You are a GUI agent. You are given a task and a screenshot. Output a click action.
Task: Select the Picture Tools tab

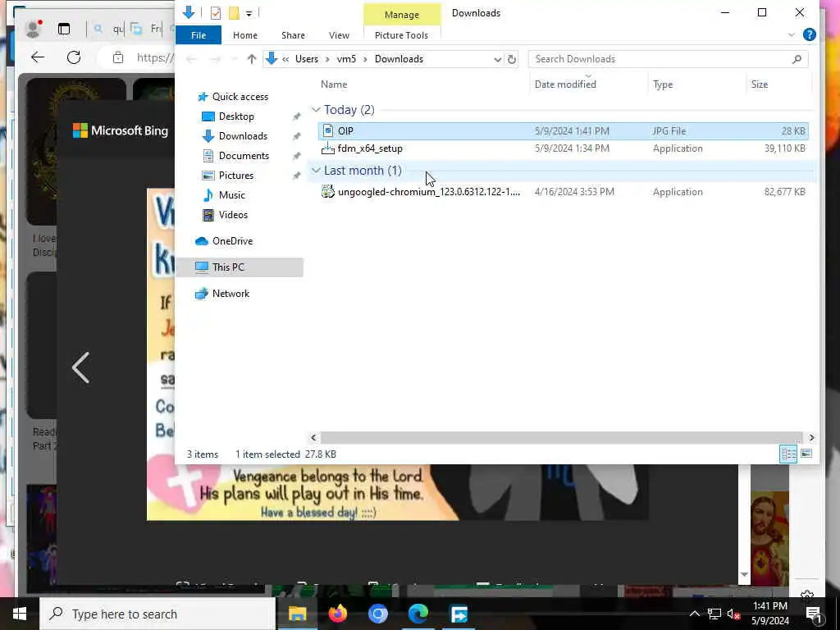[401, 35]
